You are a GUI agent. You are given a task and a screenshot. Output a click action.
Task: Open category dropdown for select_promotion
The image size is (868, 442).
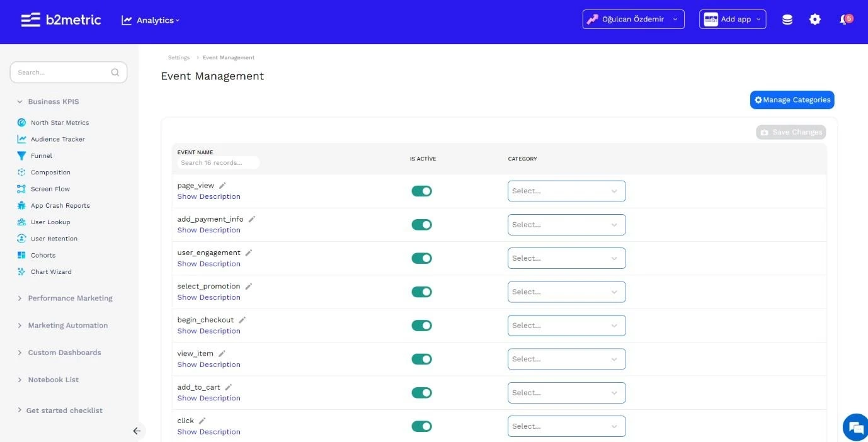tap(566, 292)
